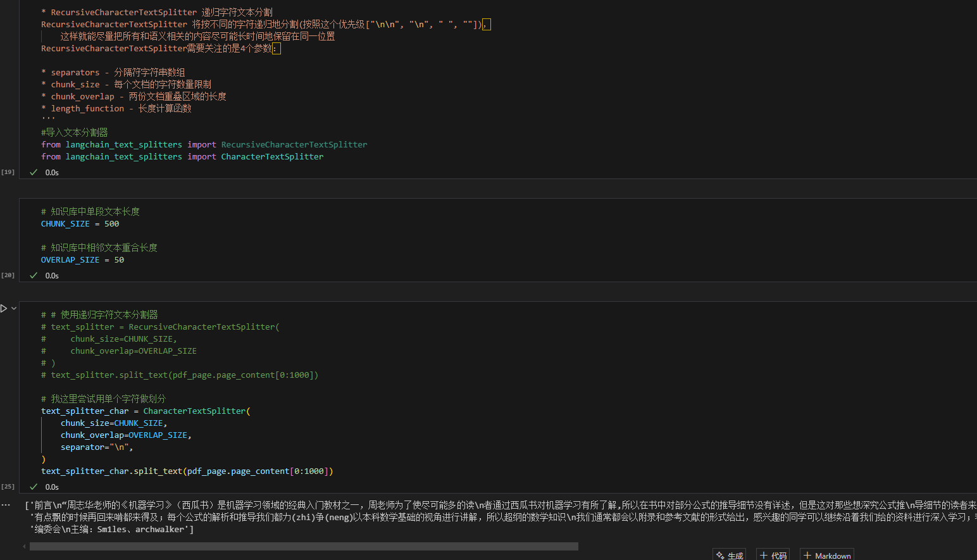Click the comment '# 知识库中单段文本长度'

tap(90, 211)
